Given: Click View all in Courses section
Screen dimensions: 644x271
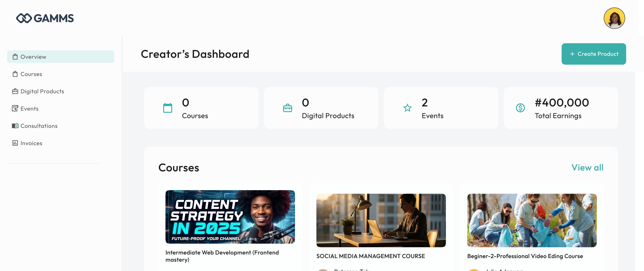Looking at the screenshot, I should [x=587, y=168].
